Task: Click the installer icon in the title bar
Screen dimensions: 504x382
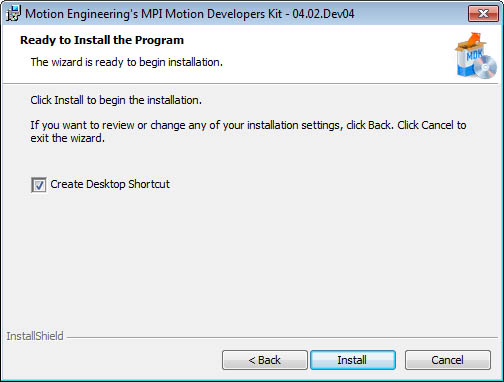Action: pos(13,14)
